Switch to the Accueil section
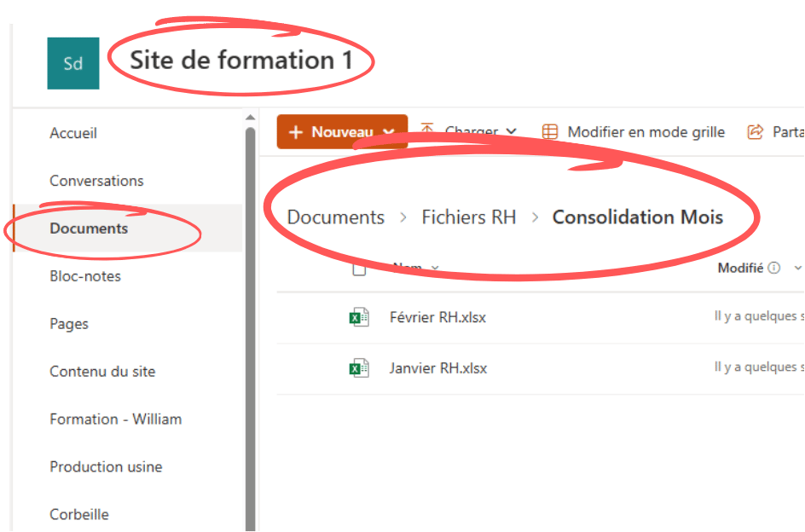Image resolution: width=805 pixels, height=532 pixels. [73, 133]
